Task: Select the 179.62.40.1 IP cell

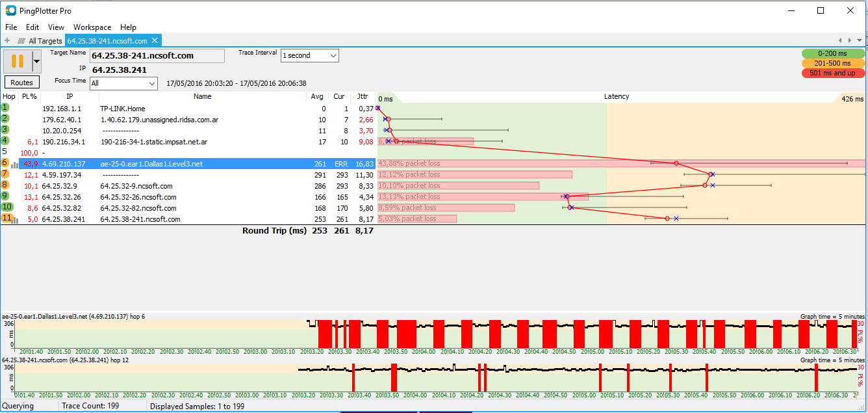Action: tap(62, 120)
